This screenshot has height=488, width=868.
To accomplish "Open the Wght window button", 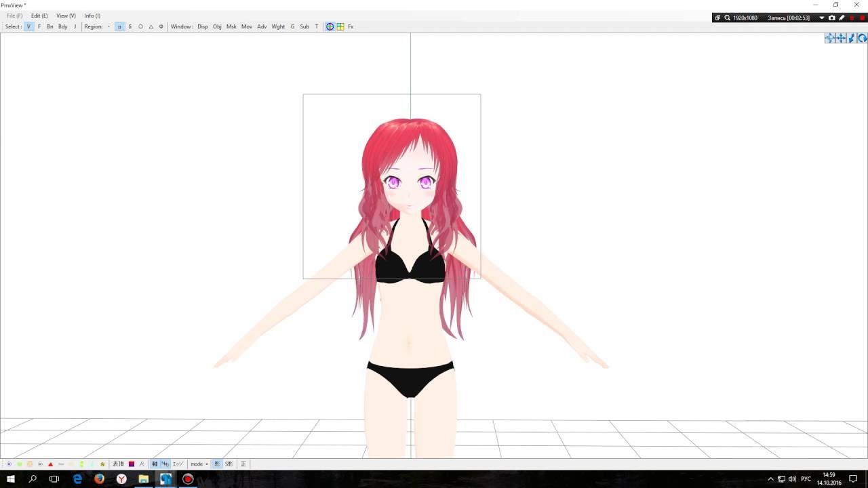I will [278, 26].
